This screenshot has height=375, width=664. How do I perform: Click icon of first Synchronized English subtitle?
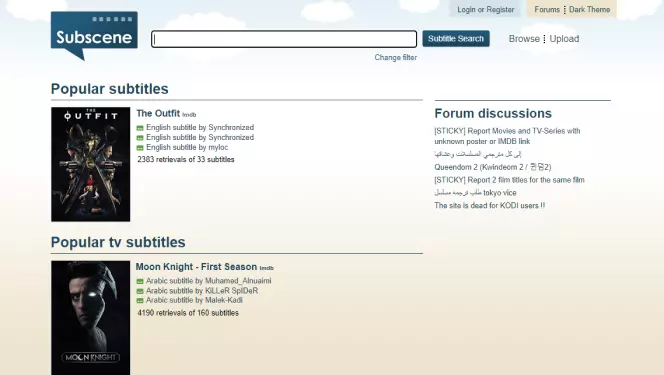[140, 128]
